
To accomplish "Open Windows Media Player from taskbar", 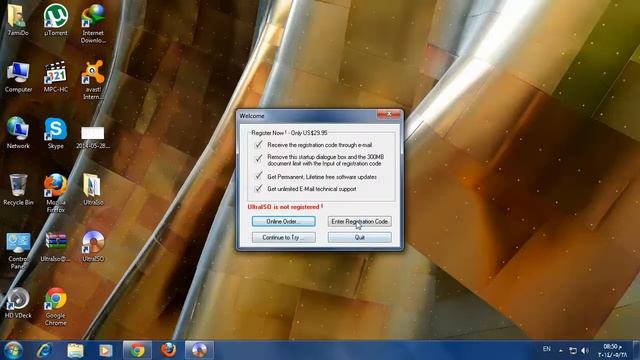I will point(106,350).
